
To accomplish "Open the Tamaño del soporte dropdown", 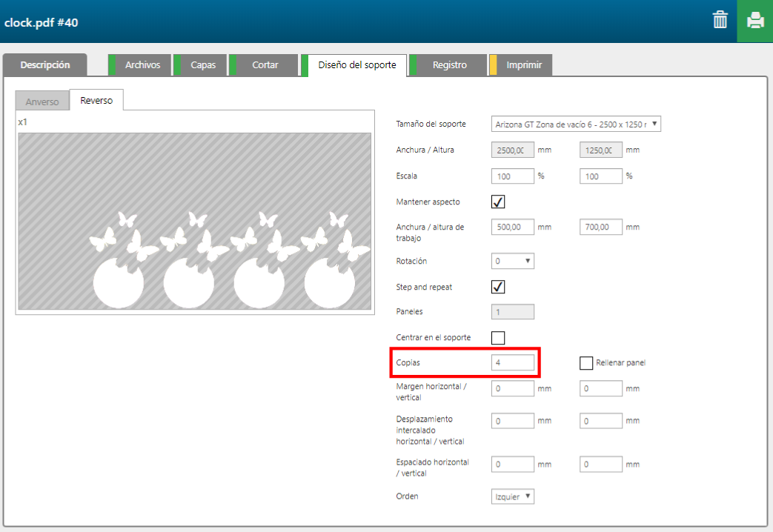I will pos(576,124).
